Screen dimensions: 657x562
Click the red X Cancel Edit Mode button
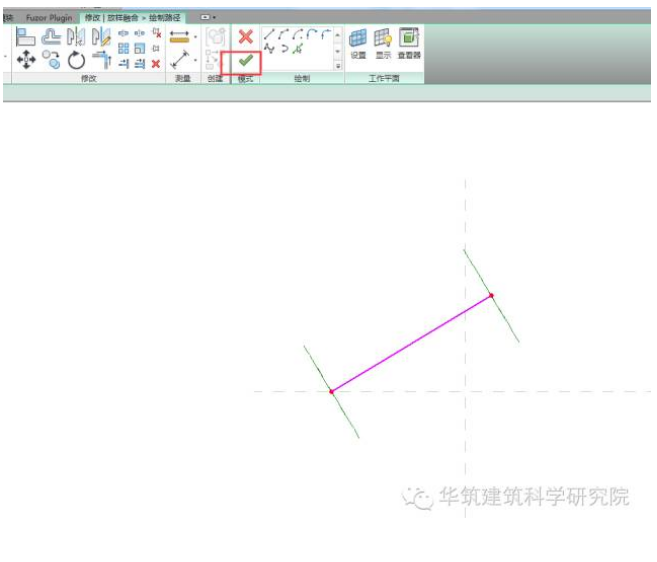246,37
